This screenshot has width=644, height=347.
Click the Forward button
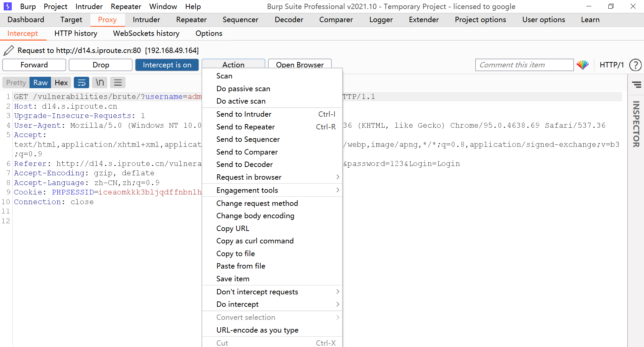pos(34,65)
